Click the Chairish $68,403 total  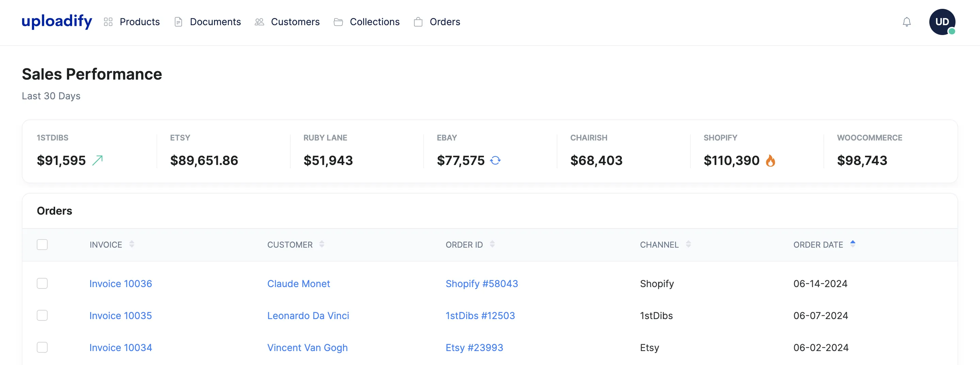[x=596, y=161]
